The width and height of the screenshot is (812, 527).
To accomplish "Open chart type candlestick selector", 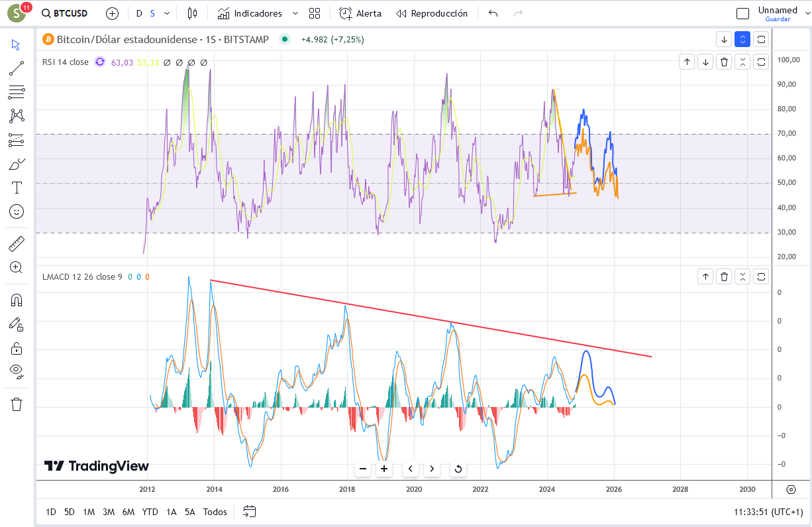I will (192, 13).
